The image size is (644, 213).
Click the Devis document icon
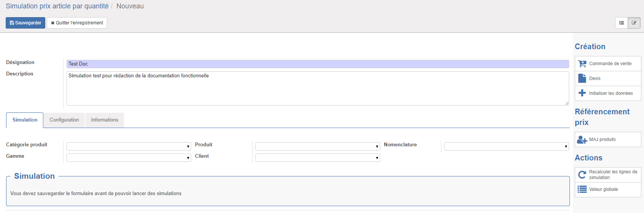tap(582, 78)
